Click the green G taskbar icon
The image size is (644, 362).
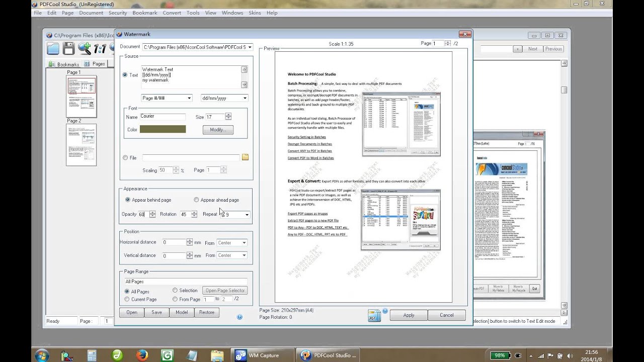click(168, 355)
